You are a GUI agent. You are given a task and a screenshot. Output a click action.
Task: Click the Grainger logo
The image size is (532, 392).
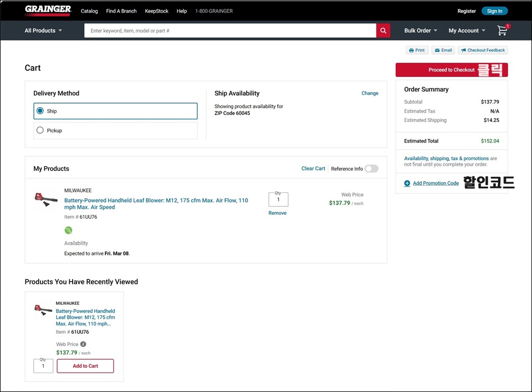tap(48, 11)
